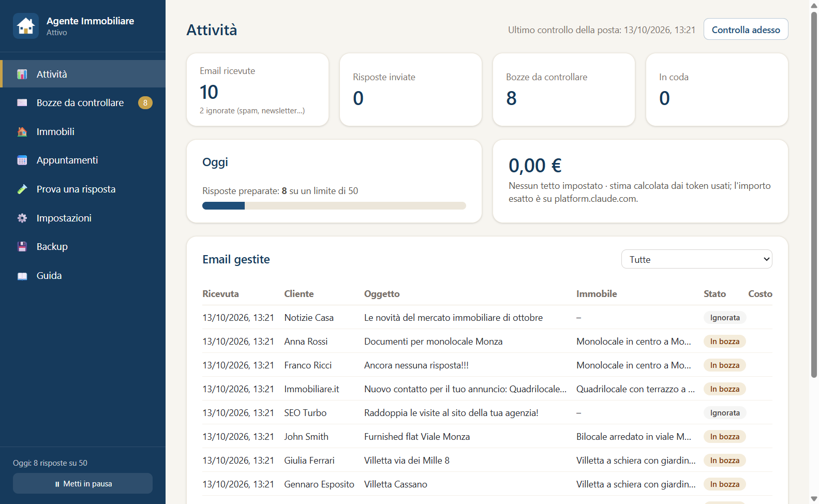Viewport: 819px width, 504px height.
Task: Click the page vertical scrollbar thumb
Action: click(x=814, y=194)
